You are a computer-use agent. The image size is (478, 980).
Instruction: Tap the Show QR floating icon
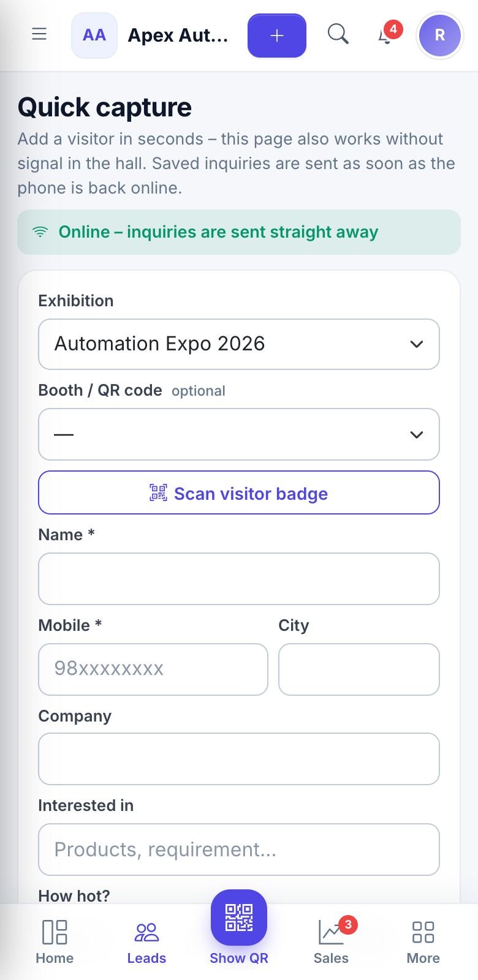[x=239, y=918]
